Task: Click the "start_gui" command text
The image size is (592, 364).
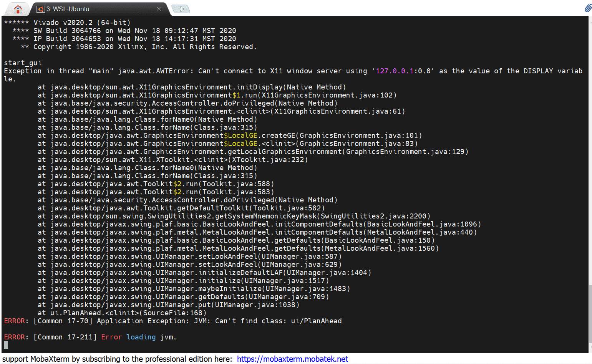Action: tap(23, 63)
